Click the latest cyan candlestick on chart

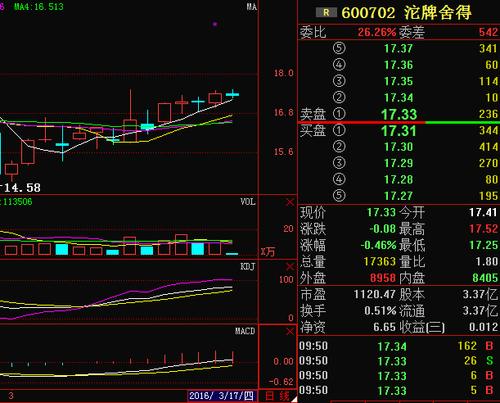pyautogui.click(x=232, y=94)
